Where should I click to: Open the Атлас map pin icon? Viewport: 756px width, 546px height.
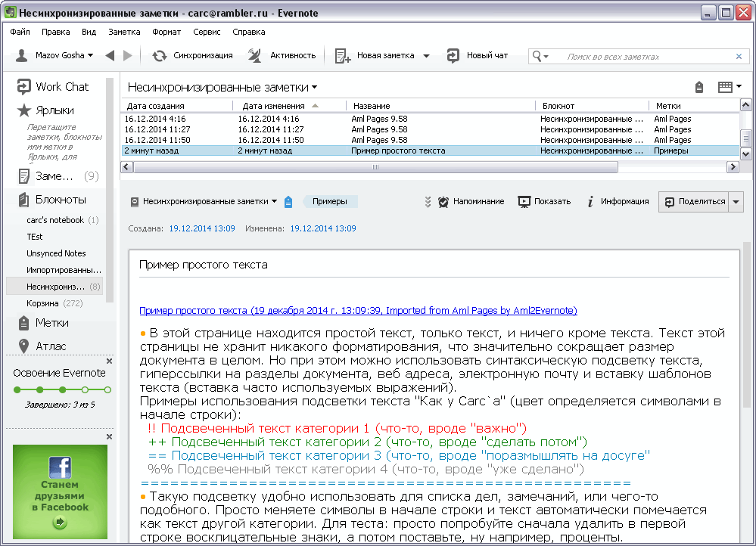click(x=23, y=346)
